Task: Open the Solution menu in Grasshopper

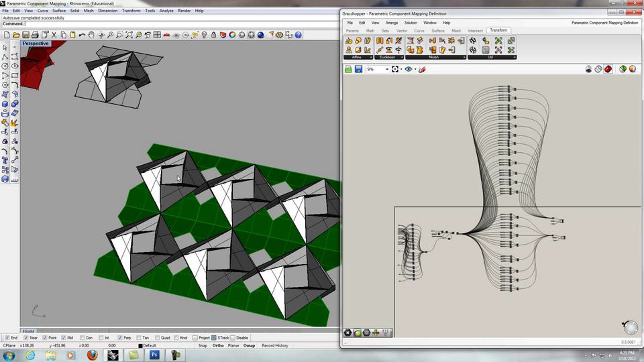Action: coord(411,23)
